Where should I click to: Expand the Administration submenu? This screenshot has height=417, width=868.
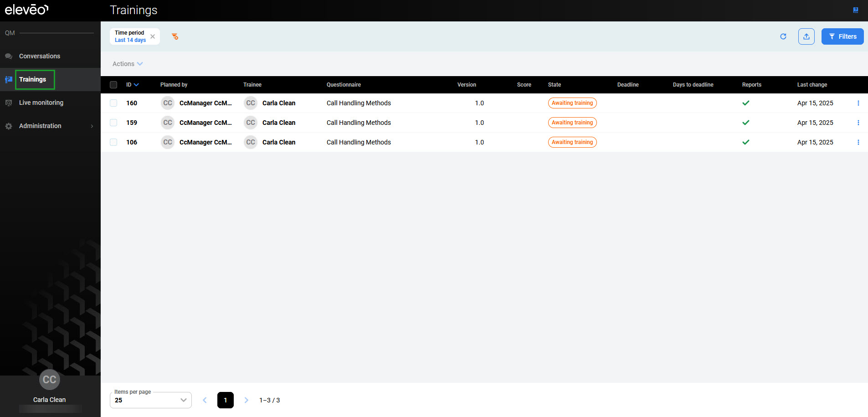49,126
